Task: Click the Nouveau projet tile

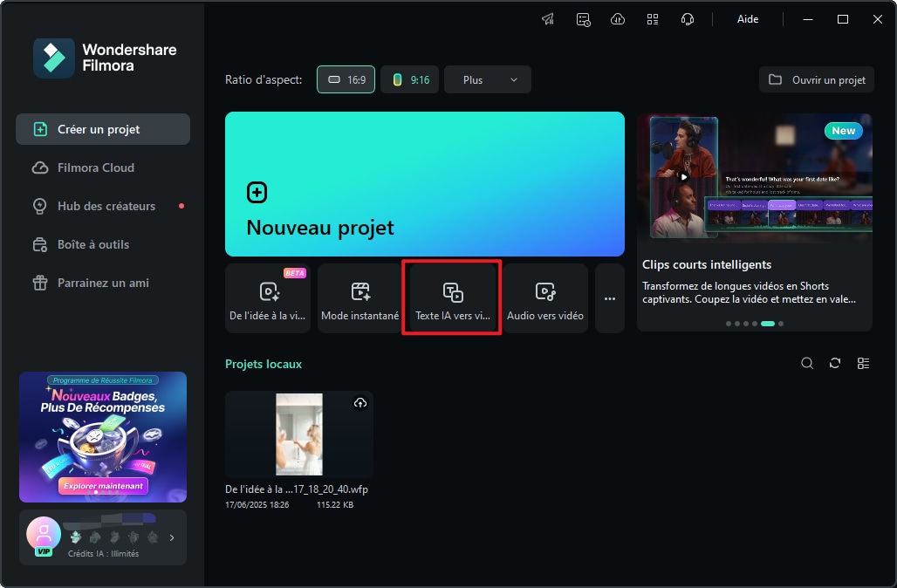Action: coord(424,183)
